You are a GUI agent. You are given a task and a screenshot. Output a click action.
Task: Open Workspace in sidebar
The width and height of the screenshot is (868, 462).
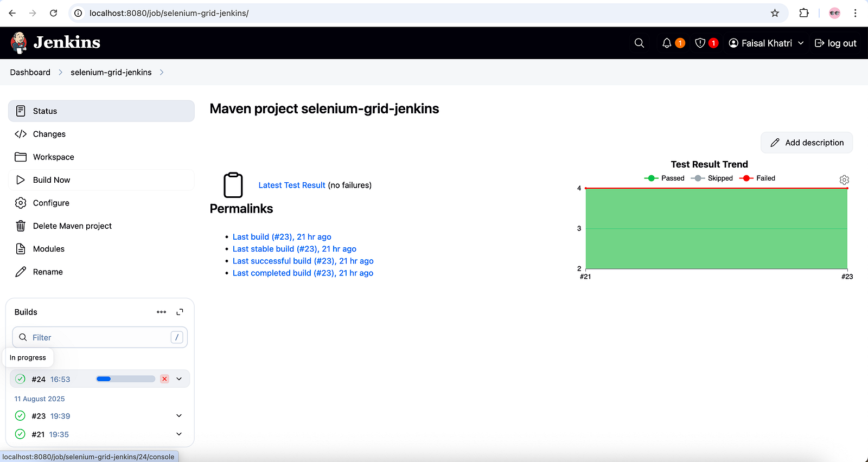(101, 157)
